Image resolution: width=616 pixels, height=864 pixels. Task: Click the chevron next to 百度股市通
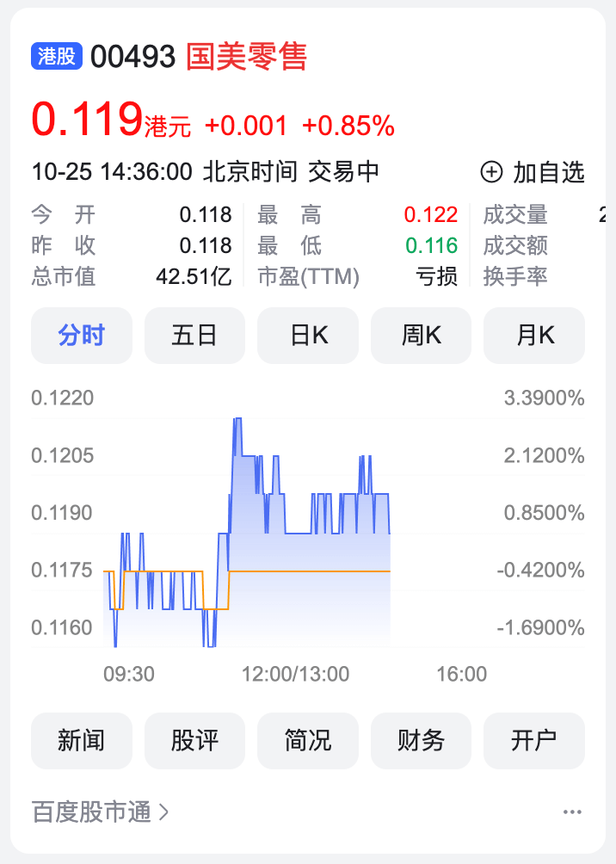coord(163,812)
